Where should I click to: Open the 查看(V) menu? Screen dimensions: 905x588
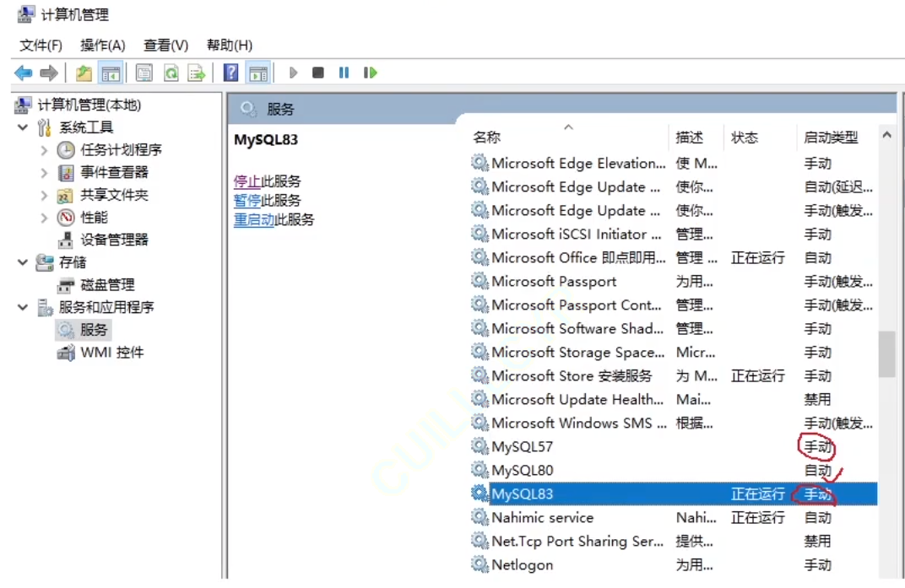[x=165, y=45]
